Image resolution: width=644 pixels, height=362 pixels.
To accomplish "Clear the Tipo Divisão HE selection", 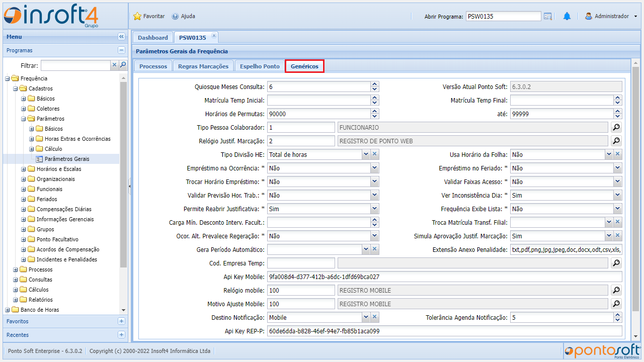I will (x=375, y=154).
